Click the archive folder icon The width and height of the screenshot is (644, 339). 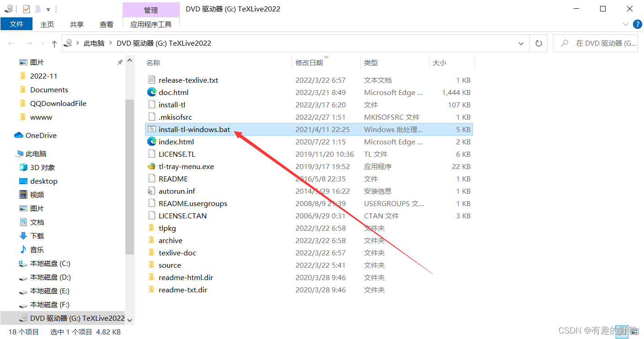coord(152,240)
